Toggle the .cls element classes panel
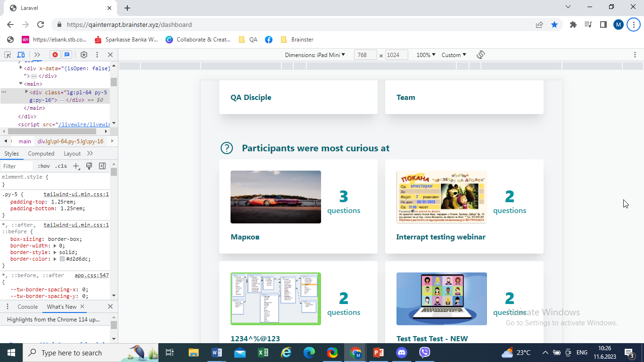This screenshot has height=362, width=644. [x=61, y=166]
